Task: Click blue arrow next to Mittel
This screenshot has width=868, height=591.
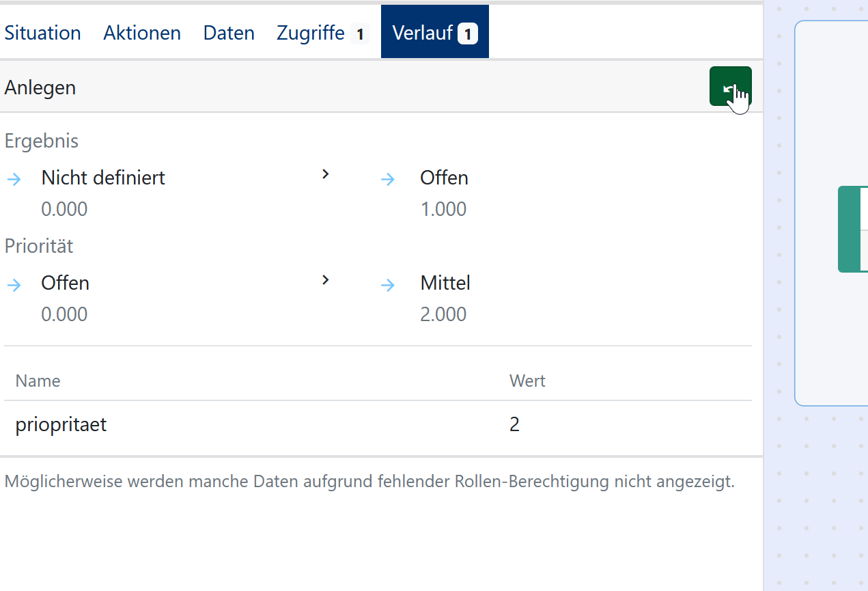Action: click(x=388, y=285)
